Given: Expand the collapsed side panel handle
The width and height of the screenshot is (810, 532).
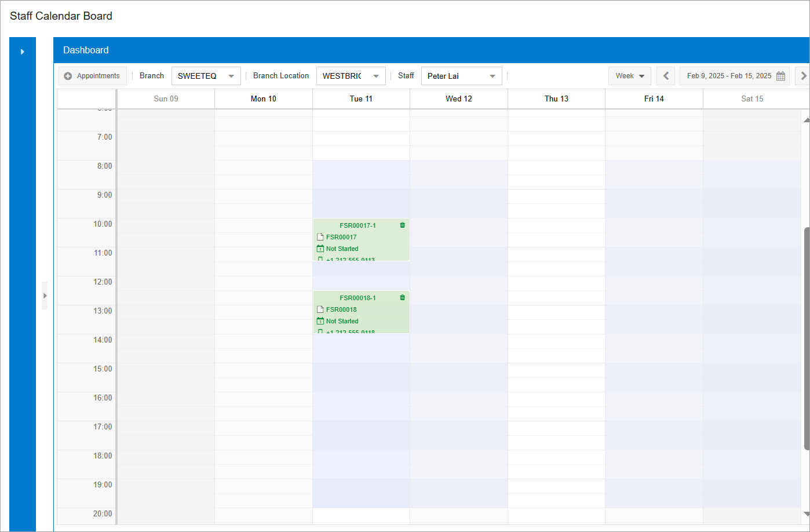Looking at the screenshot, I should (x=45, y=296).
